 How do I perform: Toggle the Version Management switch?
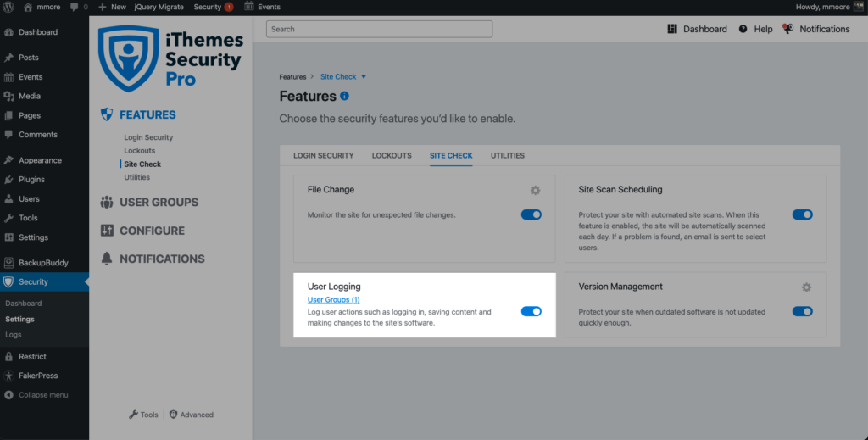[802, 312]
